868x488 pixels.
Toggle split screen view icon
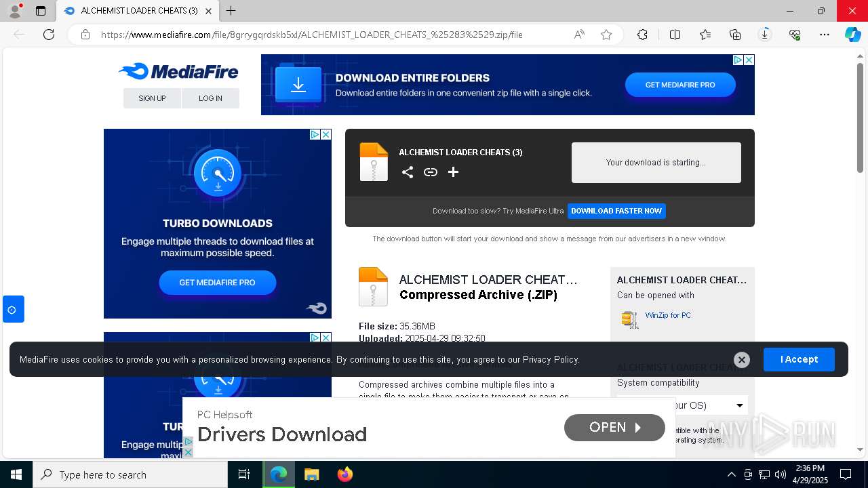click(x=675, y=35)
